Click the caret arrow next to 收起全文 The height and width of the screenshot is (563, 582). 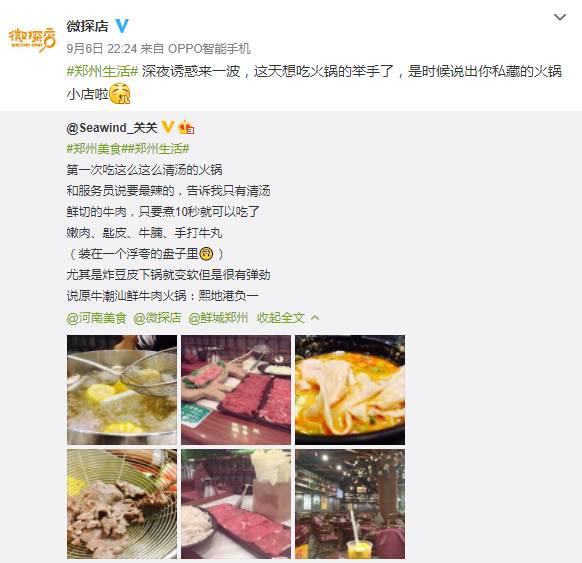315,318
